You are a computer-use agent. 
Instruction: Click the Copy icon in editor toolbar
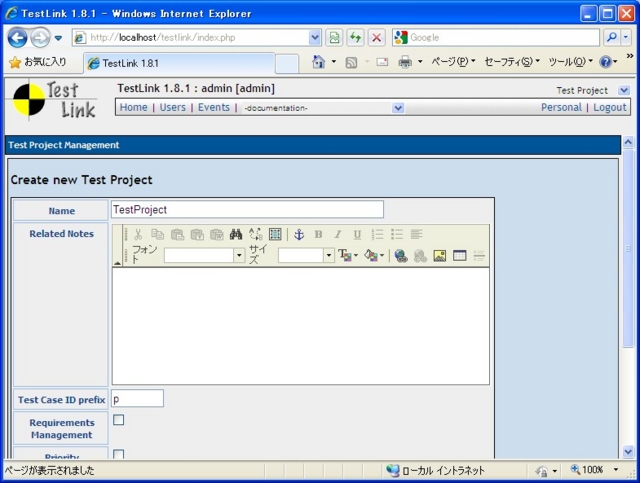tap(157, 234)
